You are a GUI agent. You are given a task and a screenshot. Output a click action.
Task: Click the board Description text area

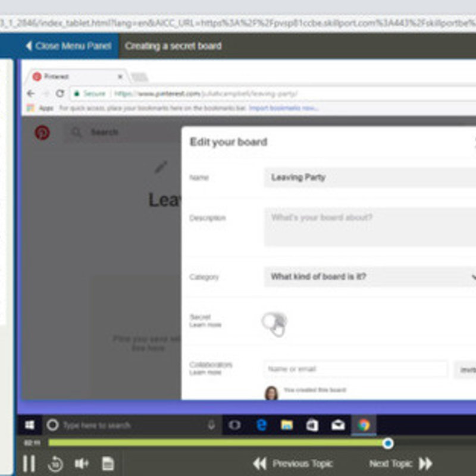click(x=369, y=227)
